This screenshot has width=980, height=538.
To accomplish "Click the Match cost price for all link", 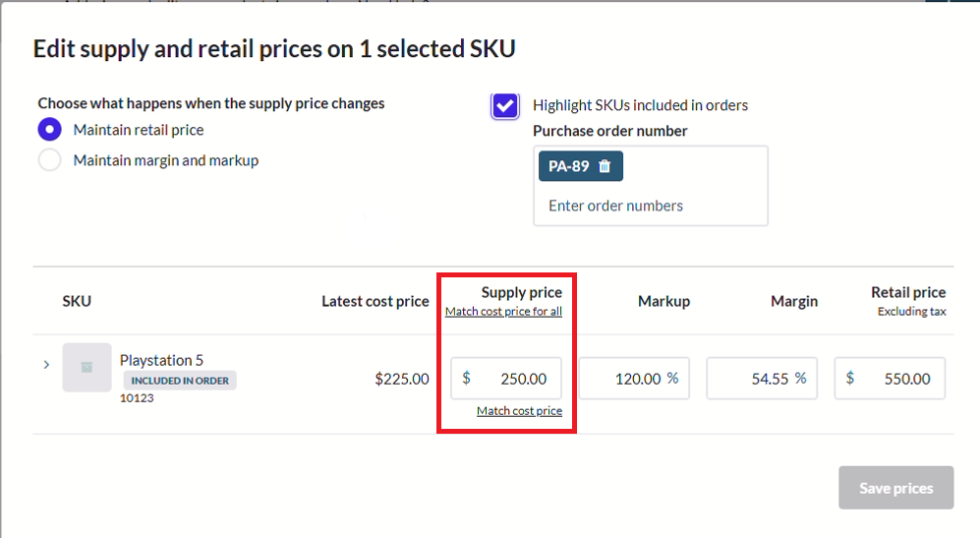I will point(503,312).
